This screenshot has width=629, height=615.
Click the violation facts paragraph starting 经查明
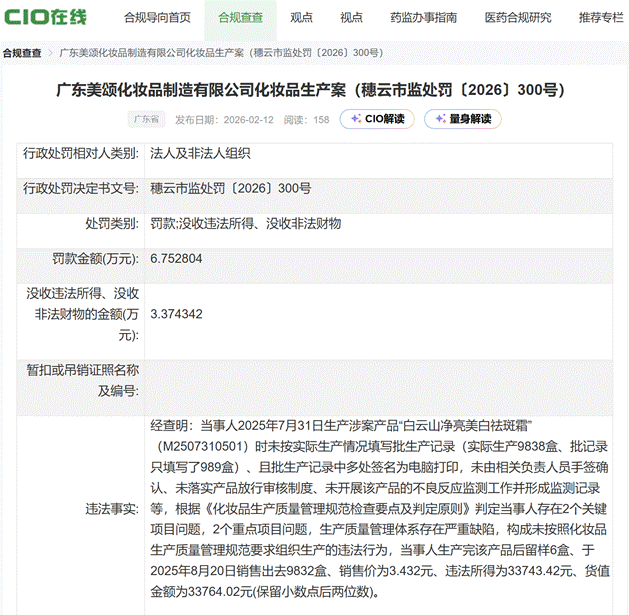click(x=380, y=508)
